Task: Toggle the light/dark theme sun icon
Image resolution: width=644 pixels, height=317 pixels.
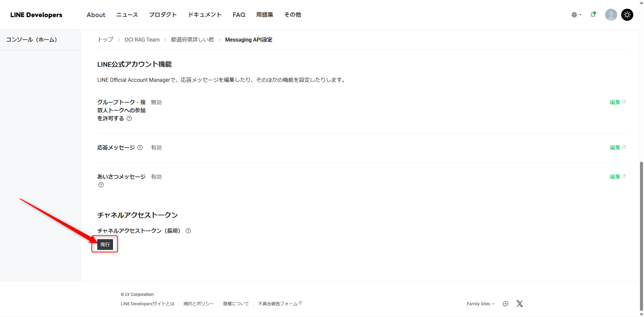Action: click(x=627, y=15)
